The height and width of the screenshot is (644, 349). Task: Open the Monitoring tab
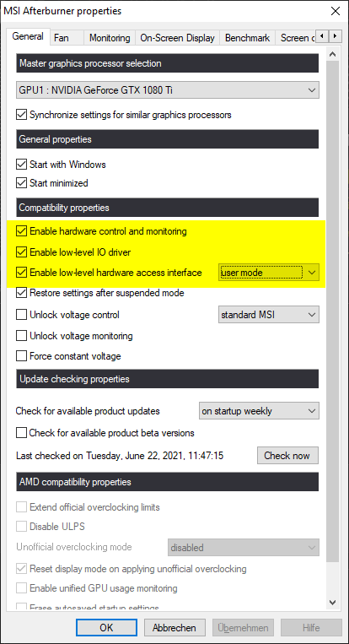(x=110, y=38)
